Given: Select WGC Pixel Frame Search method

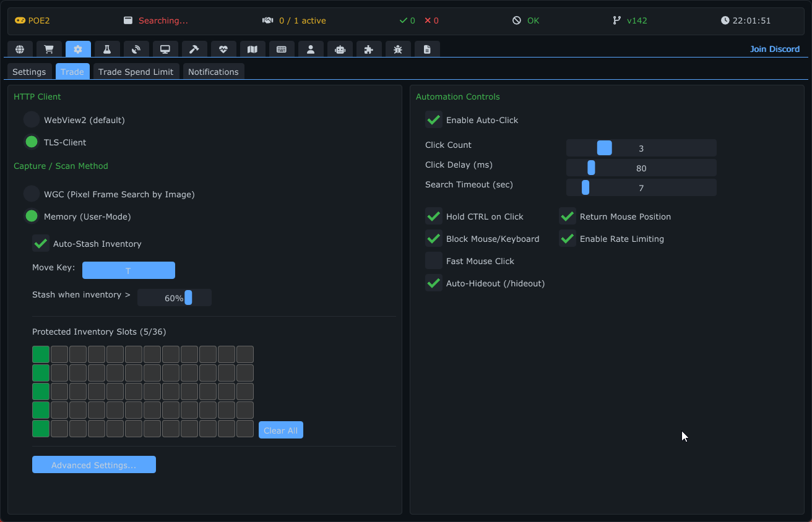Looking at the screenshot, I should [x=32, y=194].
